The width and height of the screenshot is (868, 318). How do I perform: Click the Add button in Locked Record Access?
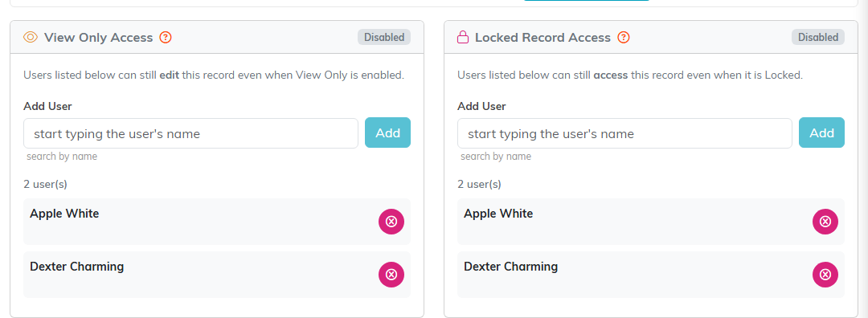[x=821, y=132]
